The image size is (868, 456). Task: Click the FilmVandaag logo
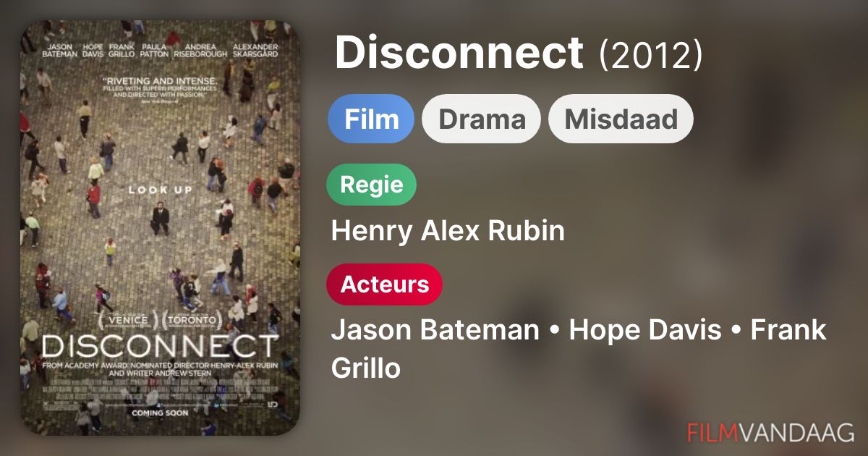(771, 433)
